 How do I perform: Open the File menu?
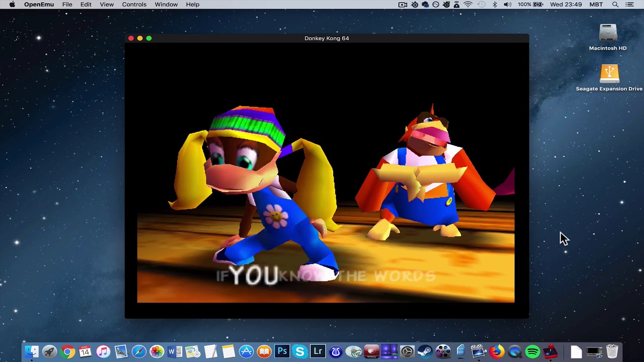[x=67, y=5]
